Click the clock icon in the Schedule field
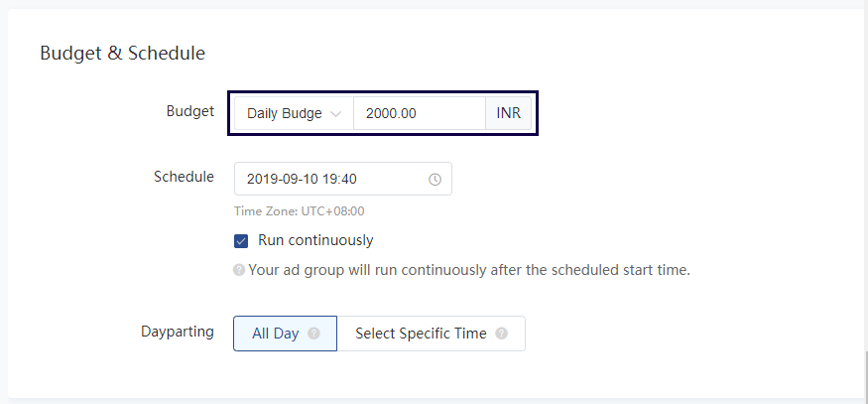 coord(434,180)
